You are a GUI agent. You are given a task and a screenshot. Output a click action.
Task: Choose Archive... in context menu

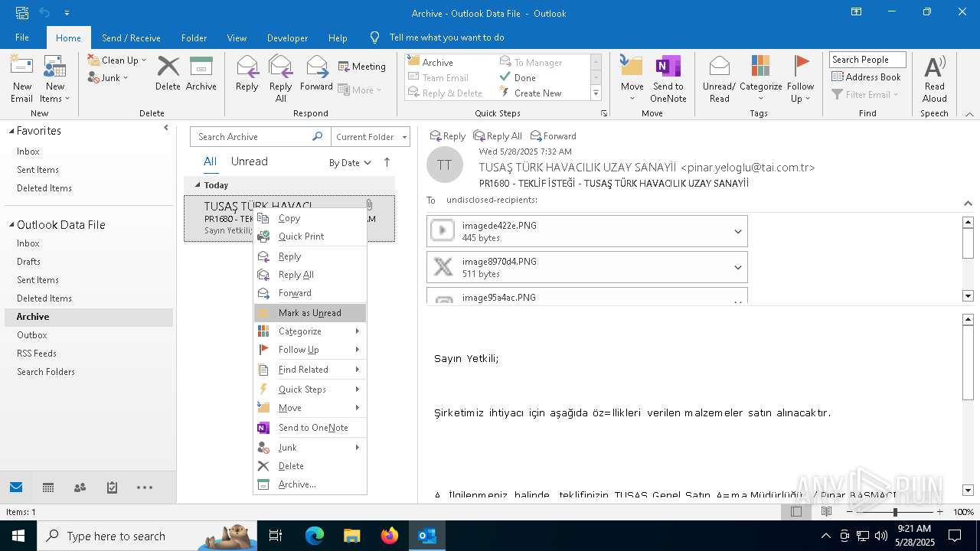[310, 484]
